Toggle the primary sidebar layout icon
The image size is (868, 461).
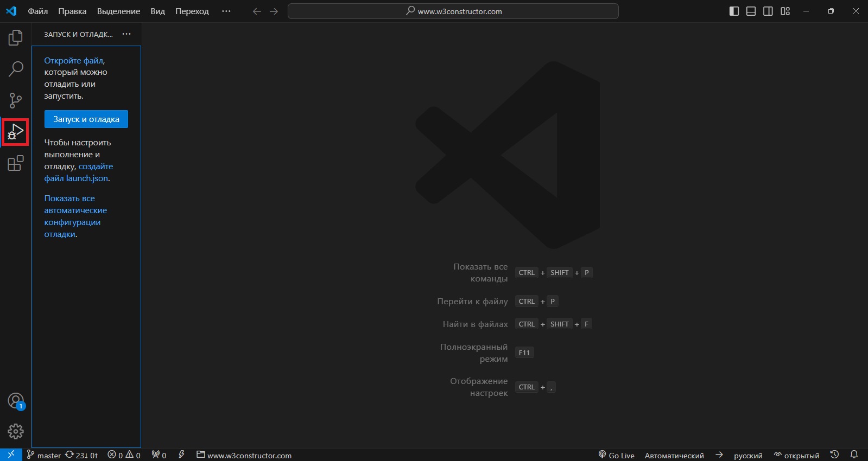[734, 11]
